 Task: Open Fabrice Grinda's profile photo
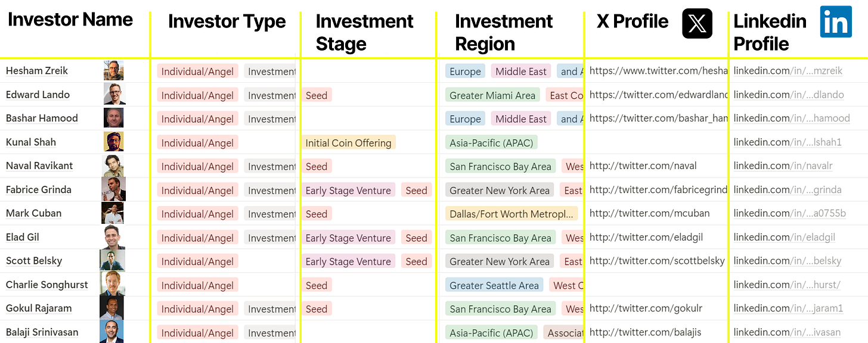coord(113,189)
